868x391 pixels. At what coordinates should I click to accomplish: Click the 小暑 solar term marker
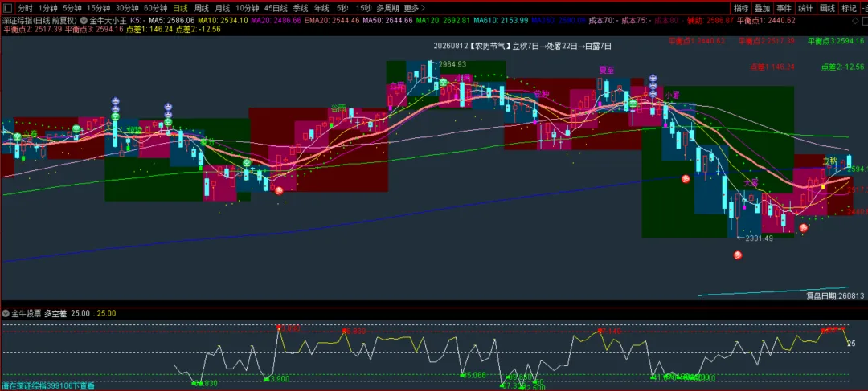coord(672,95)
